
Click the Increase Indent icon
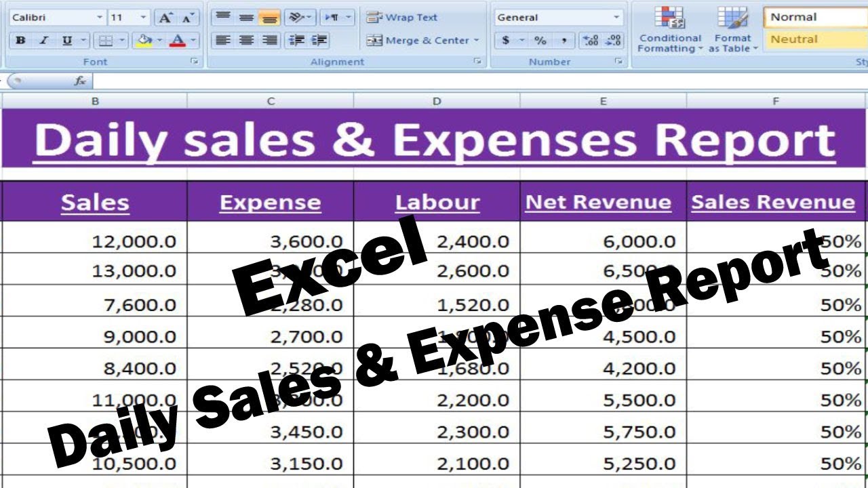pos(319,41)
